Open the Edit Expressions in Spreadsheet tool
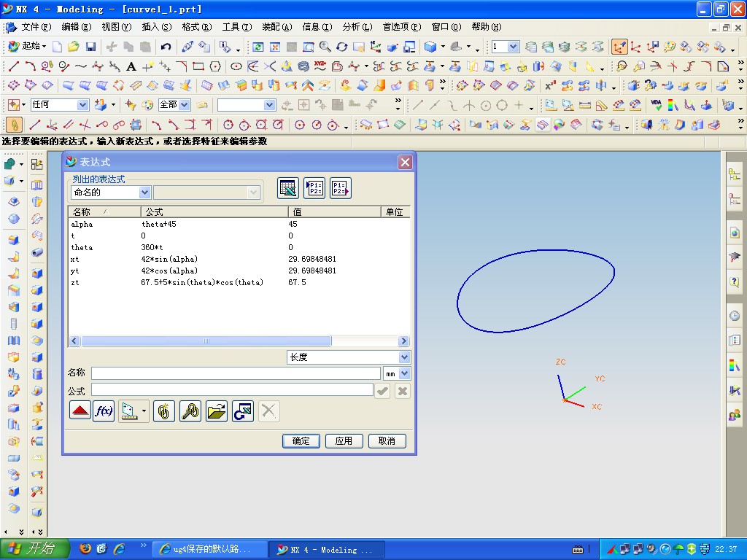Image resolution: width=747 pixels, height=560 pixels. tap(287, 188)
